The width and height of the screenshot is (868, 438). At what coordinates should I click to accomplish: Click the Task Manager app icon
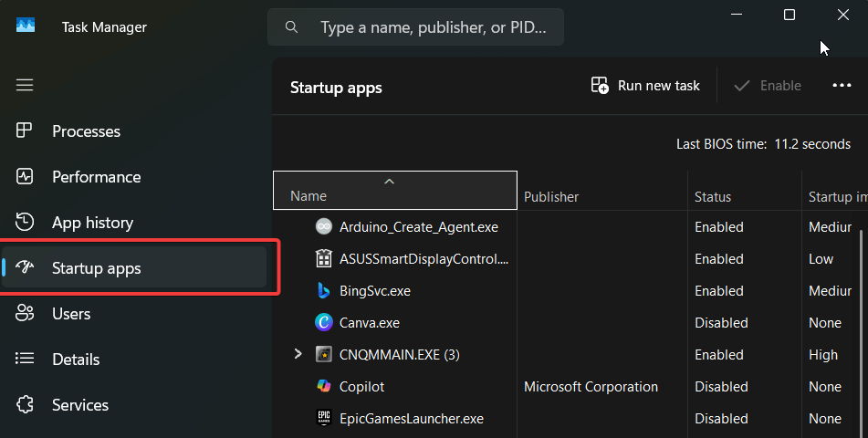tap(26, 26)
